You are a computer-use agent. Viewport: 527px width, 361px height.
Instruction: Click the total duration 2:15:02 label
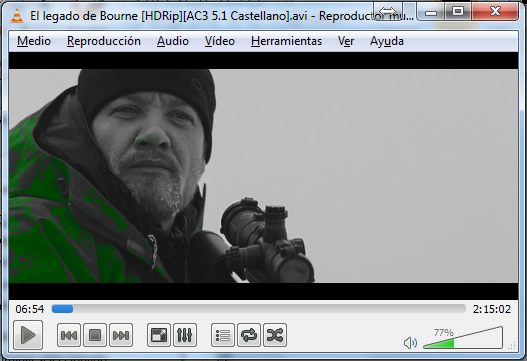pos(492,309)
